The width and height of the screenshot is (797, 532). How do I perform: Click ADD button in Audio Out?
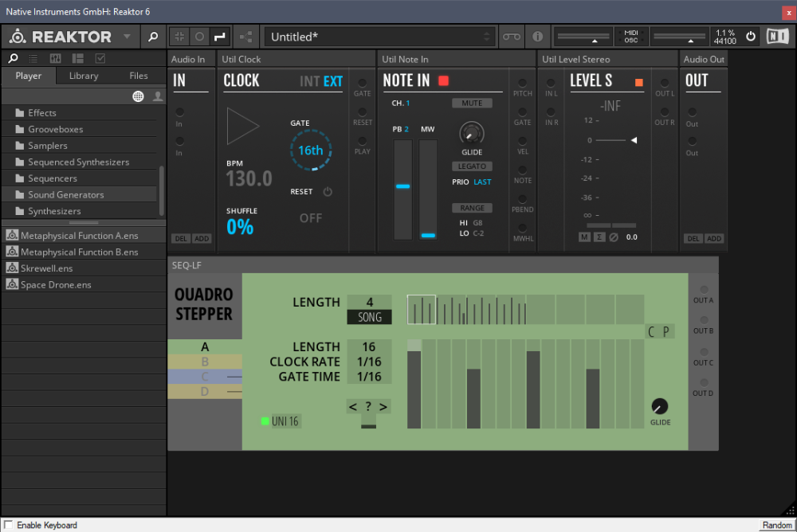(x=713, y=238)
